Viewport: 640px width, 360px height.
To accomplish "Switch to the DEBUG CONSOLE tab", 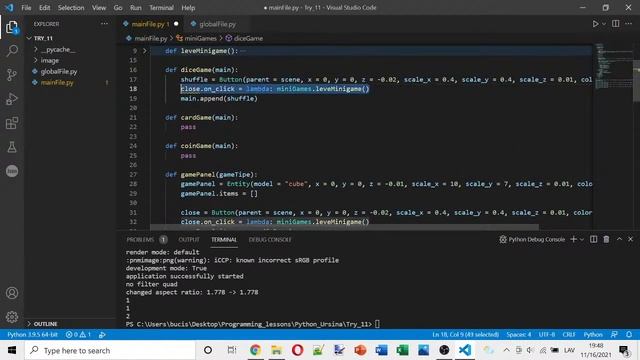I will 270,239.
